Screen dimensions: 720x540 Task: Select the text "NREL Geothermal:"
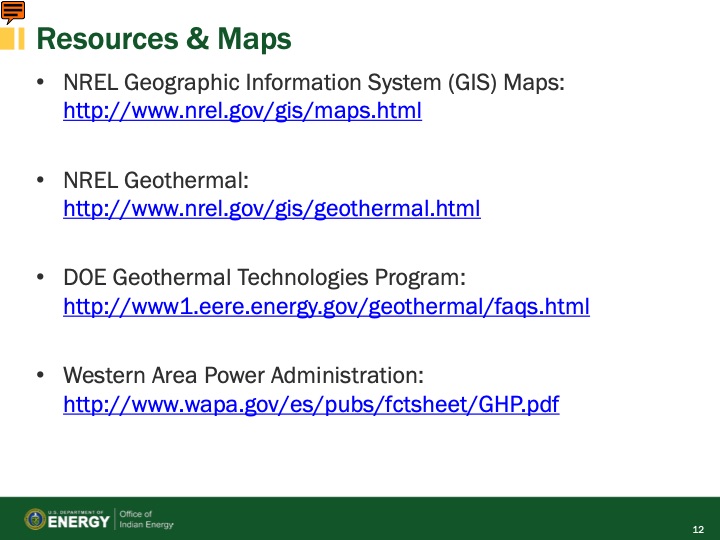[156, 180]
